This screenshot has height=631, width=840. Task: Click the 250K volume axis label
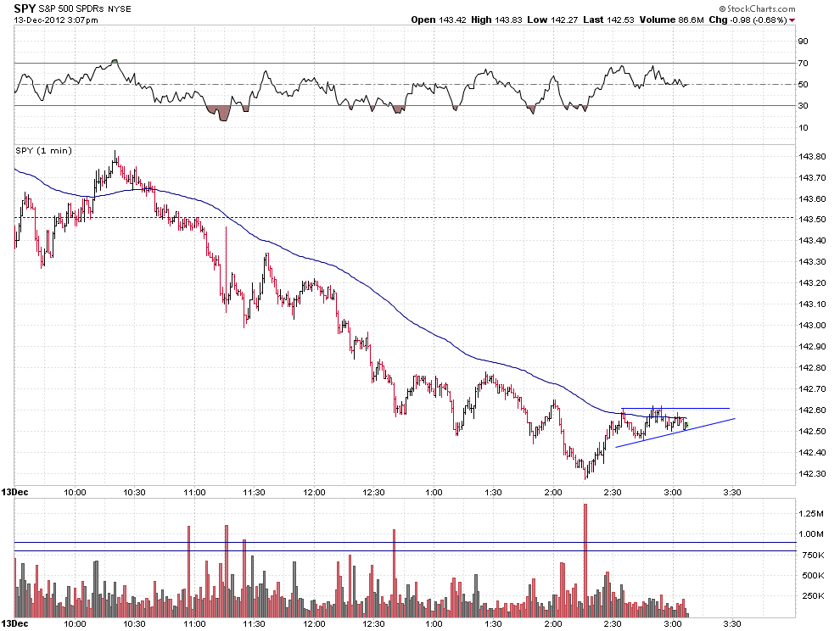click(811, 595)
